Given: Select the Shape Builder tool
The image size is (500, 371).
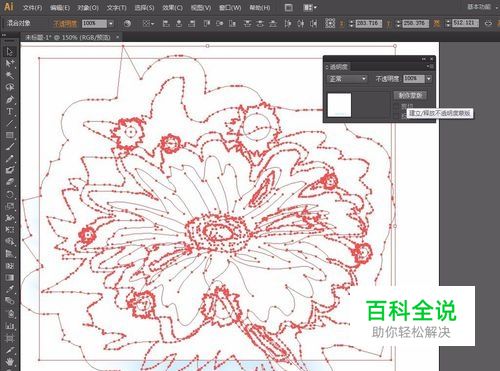Looking at the screenshot, I should click(x=9, y=242).
